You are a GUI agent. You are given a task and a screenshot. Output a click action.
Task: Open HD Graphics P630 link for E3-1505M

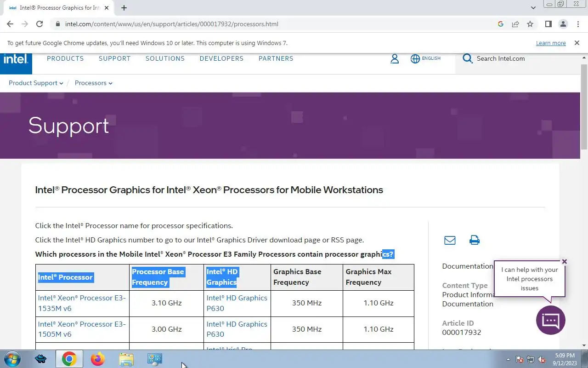click(237, 329)
